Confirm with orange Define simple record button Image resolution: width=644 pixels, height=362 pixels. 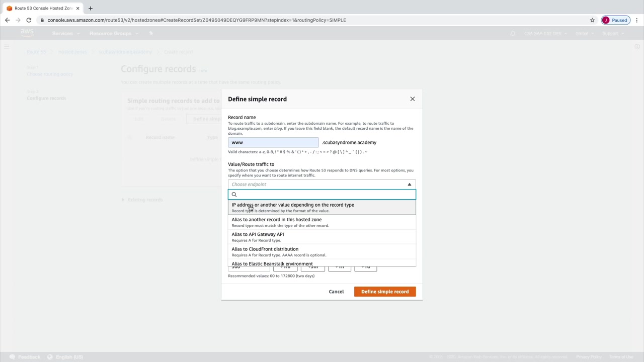click(x=385, y=292)
